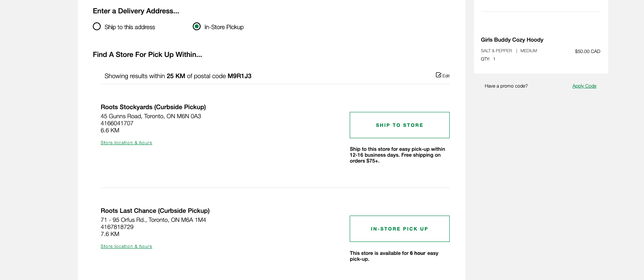Image resolution: width=644 pixels, height=280 pixels.
Task: Click the Roots Last Chance (Curbside Pickup) store name
Action: (x=155, y=210)
